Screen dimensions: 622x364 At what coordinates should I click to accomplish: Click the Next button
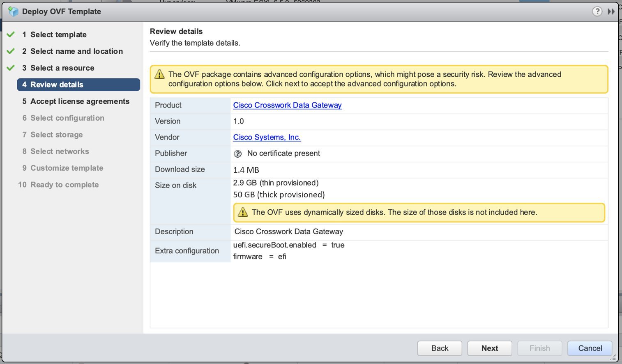[x=489, y=348]
